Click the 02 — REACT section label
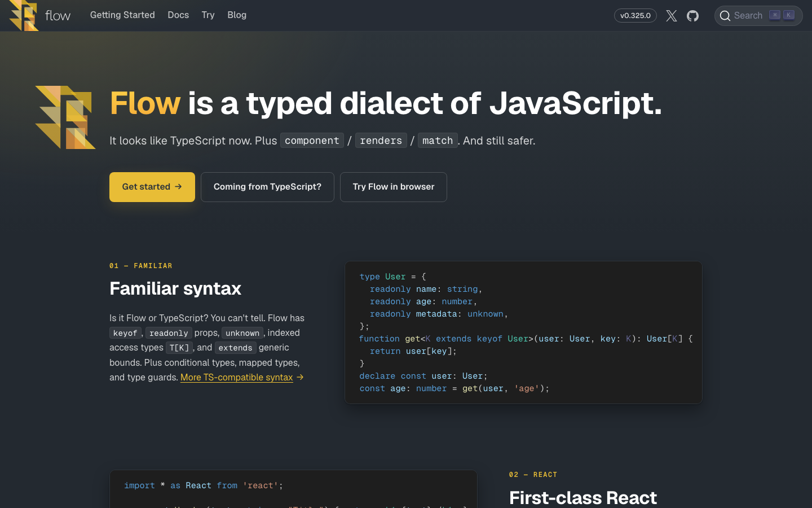 [533, 475]
